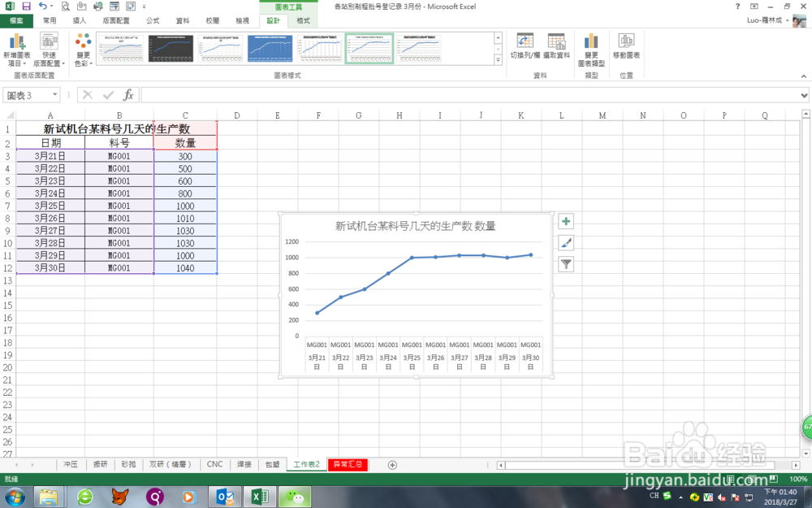
Task: Open the customize quick access toolbar dropdown
Action: click(x=144, y=7)
